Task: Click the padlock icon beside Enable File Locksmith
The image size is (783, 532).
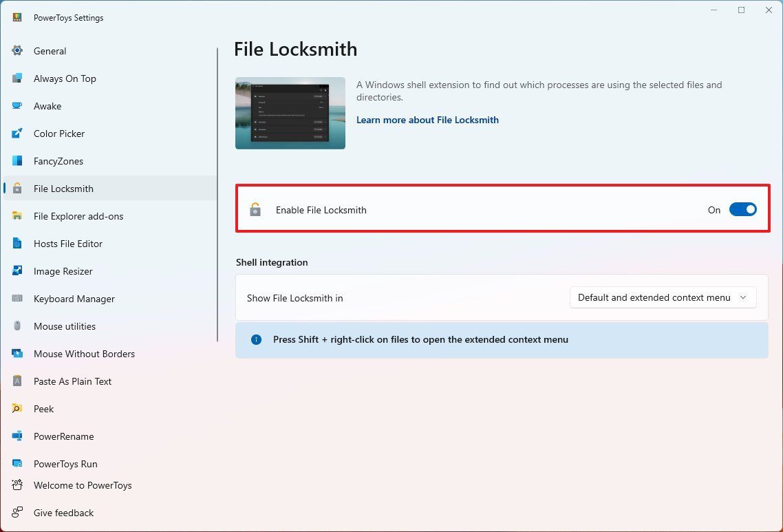Action: tap(255, 209)
